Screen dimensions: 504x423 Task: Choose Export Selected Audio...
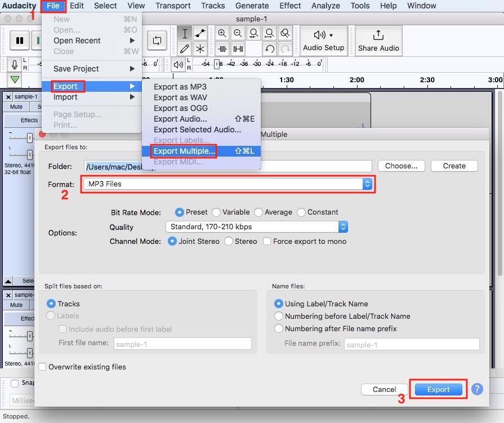201,130
